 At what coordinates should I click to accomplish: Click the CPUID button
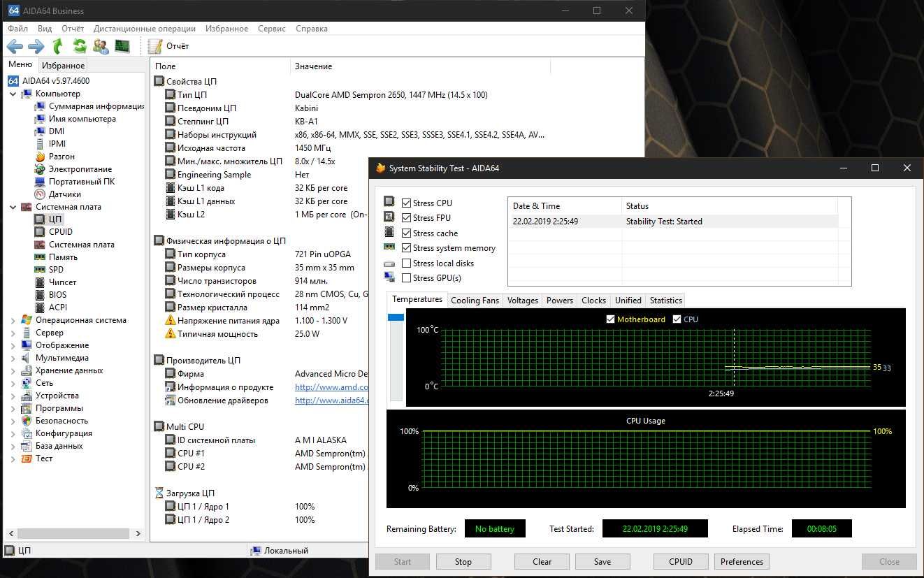681,561
